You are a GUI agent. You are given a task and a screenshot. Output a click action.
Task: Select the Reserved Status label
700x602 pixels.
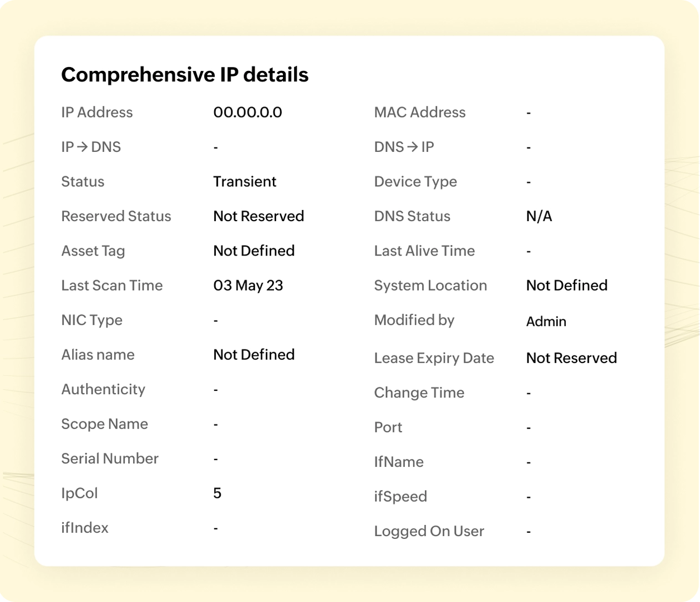click(116, 216)
